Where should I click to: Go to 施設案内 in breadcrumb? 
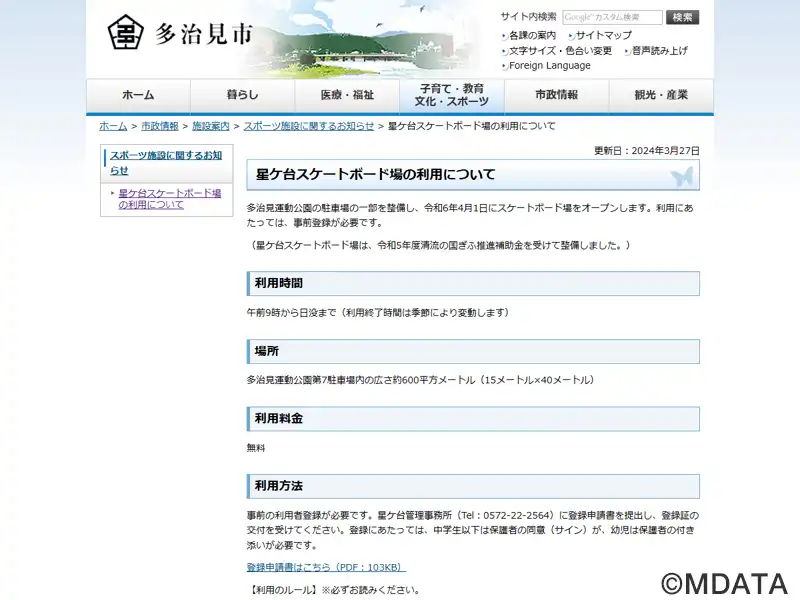pos(211,126)
